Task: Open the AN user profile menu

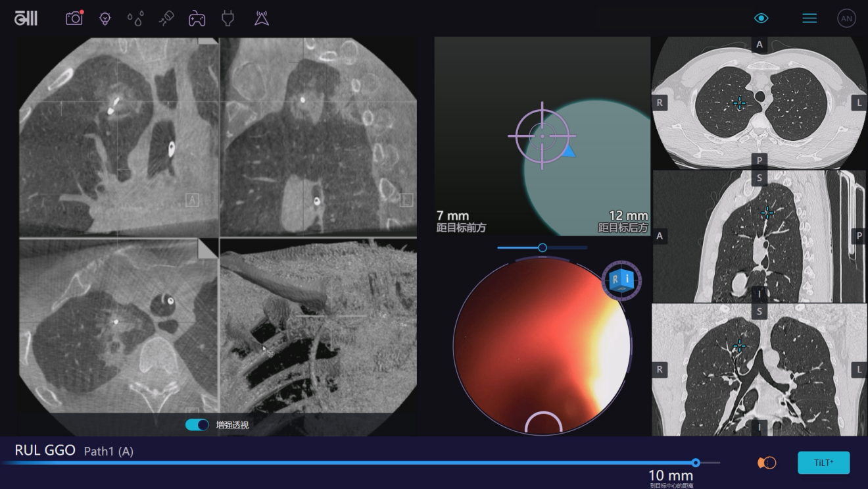Action: pyautogui.click(x=846, y=18)
